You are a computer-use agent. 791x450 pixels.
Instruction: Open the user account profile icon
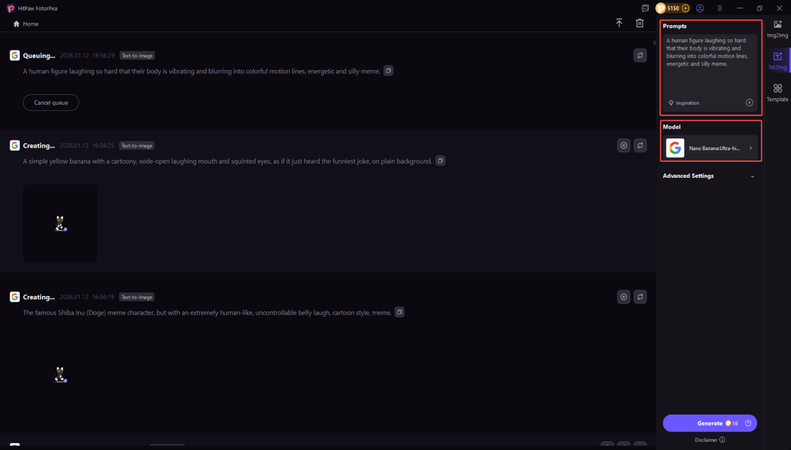700,8
